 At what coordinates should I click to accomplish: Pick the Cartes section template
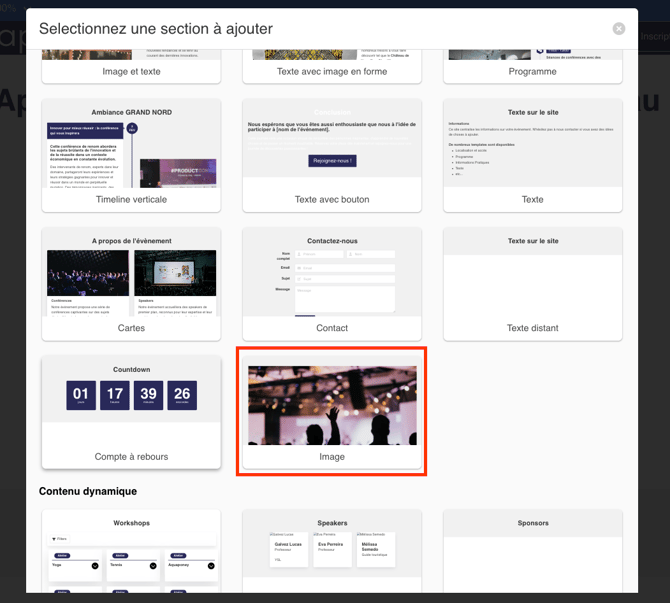tap(131, 284)
